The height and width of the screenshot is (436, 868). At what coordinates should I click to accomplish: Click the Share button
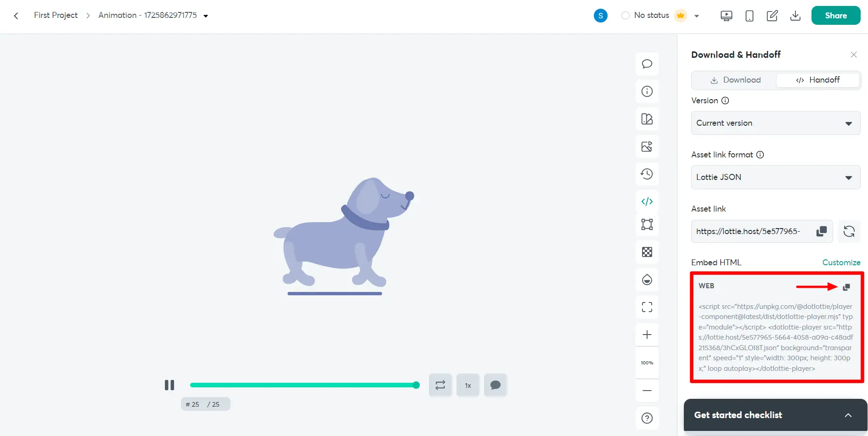[836, 16]
